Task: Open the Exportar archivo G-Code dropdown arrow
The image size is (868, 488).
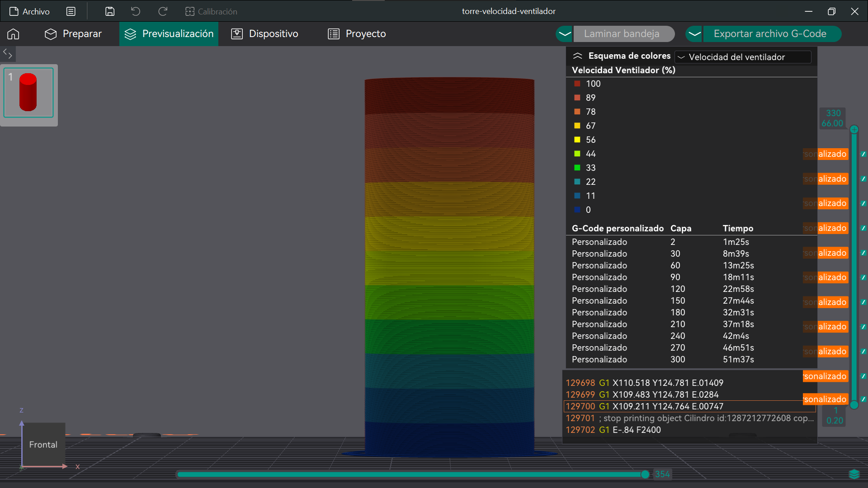Action: pos(694,34)
